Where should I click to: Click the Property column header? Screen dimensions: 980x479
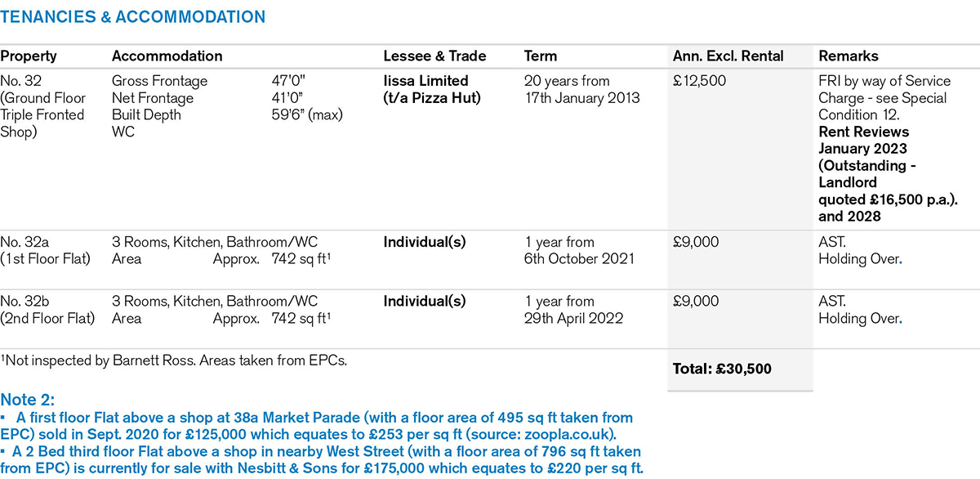[29, 56]
